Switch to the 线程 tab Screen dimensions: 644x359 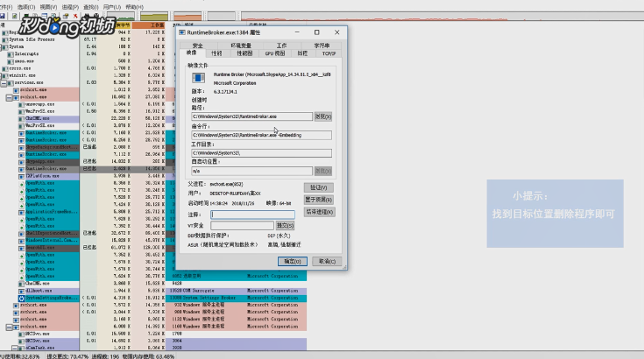(x=302, y=53)
